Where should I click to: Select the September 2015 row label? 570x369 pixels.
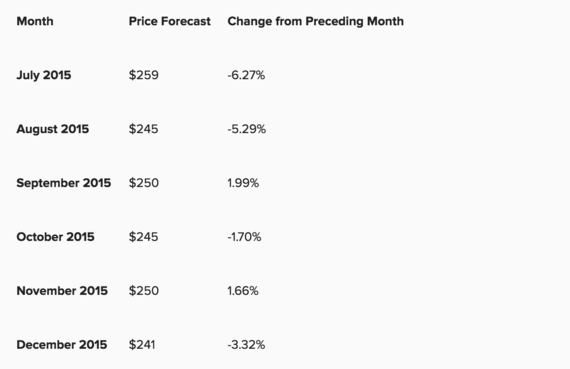[x=64, y=183]
